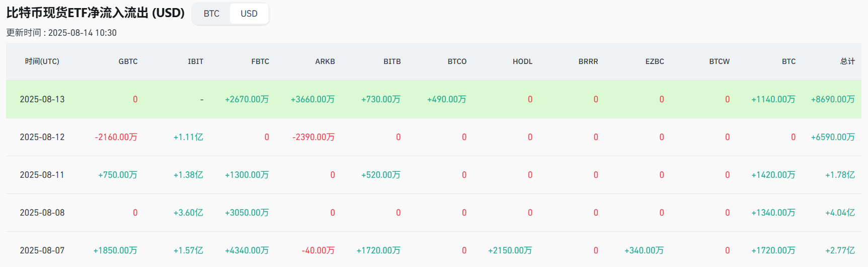Select the 2025-08-12 date row
This screenshot has width=868, height=267.
click(x=42, y=137)
